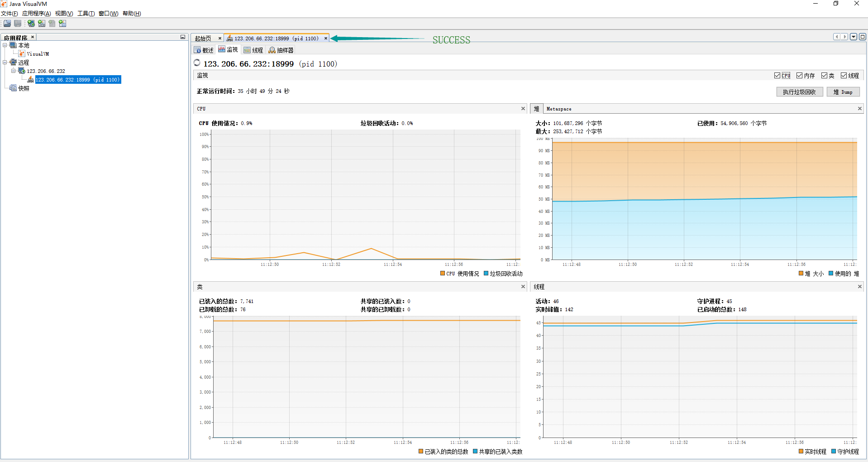This screenshot has height=462, width=868.
Task: Close the 堆 heap chart panel
Action: coord(860,109)
